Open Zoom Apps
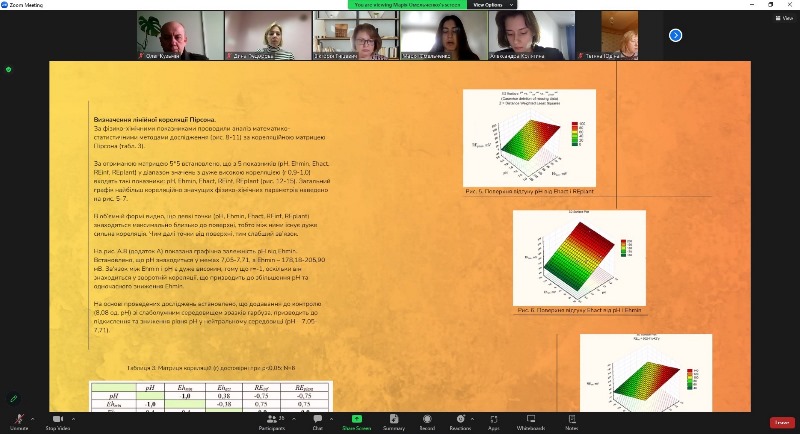The height and width of the screenshot is (434, 800). point(493,422)
